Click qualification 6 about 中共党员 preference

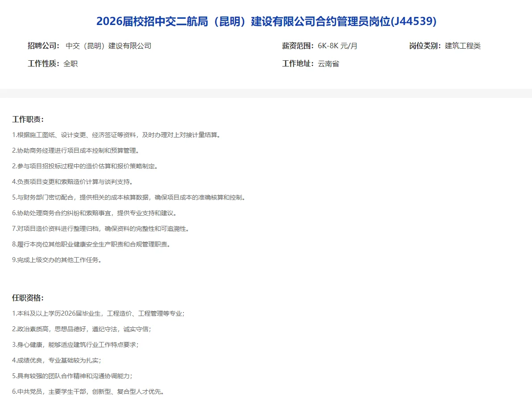click(x=89, y=392)
